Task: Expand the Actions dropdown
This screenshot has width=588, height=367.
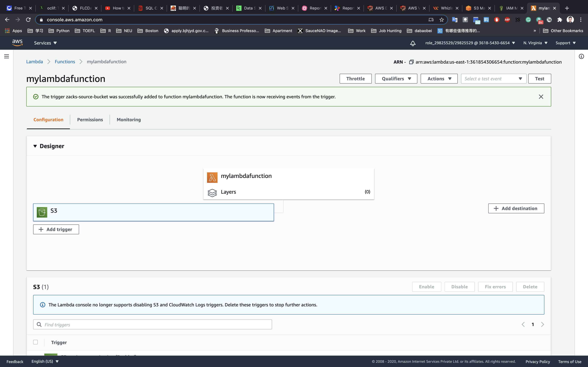Action: [x=439, y=79]
